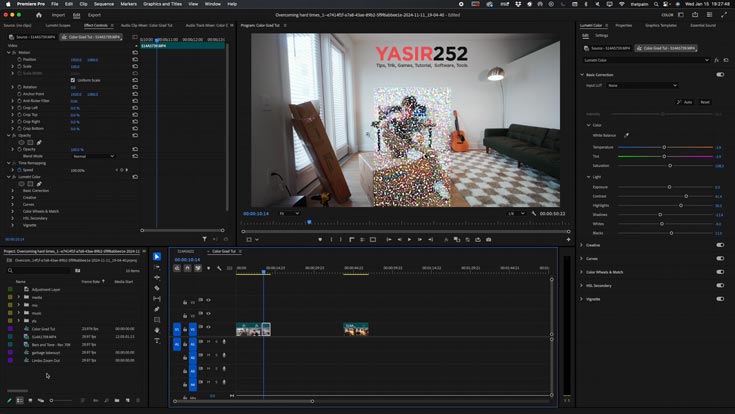The width and height of the screenshot is (735, 414).
Task: Select the Pen tool in toolbar
Action: coord(157,309)
